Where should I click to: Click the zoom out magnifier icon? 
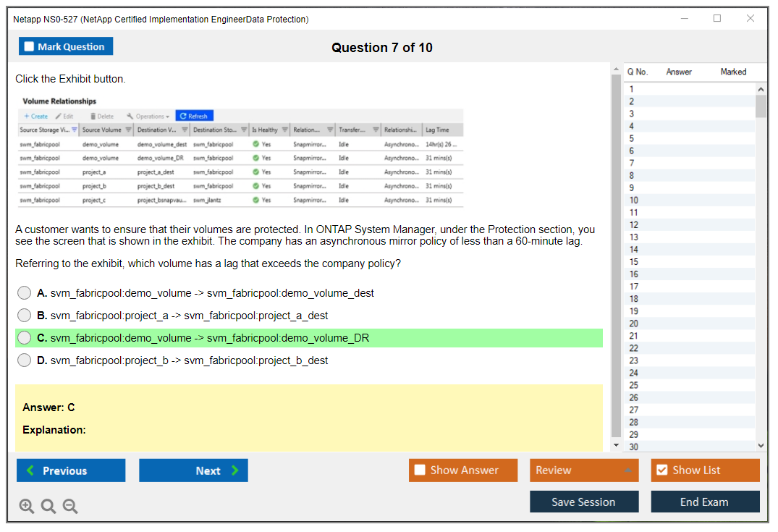[70, 507]
